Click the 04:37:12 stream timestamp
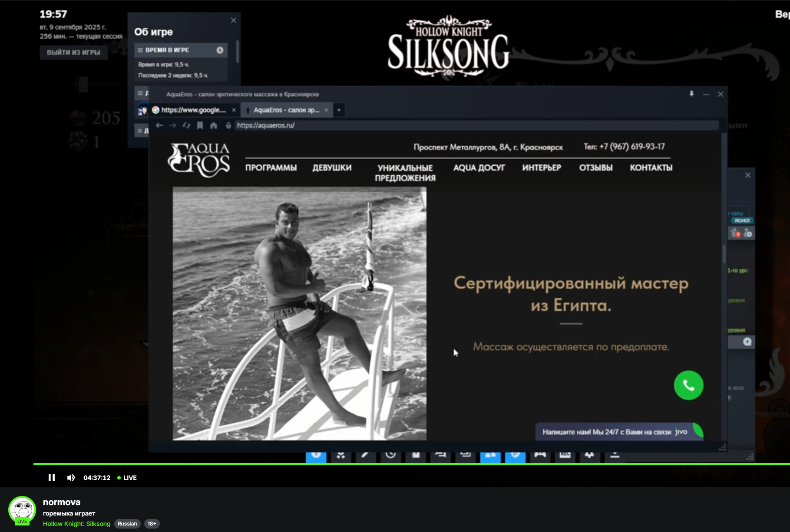Image resolution: width=790 pixels, height=532 pixels. [x=97, y=478]
